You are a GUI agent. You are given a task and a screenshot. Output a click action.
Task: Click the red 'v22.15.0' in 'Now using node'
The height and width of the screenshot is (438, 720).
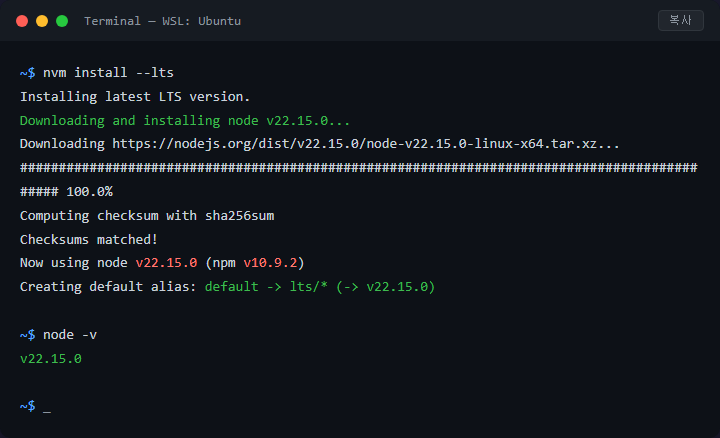tap(166, 263)
